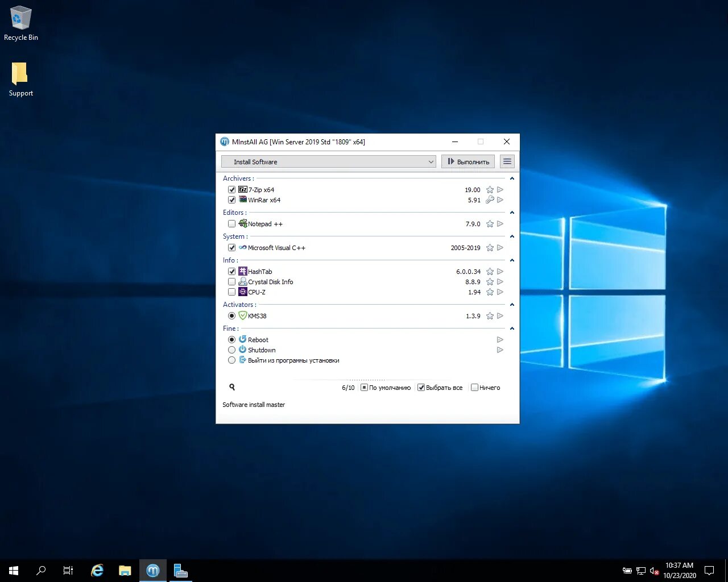Open Internet Explorer from the taskbar
This screenshot has height=582, width=728.
tap(97, 571)
